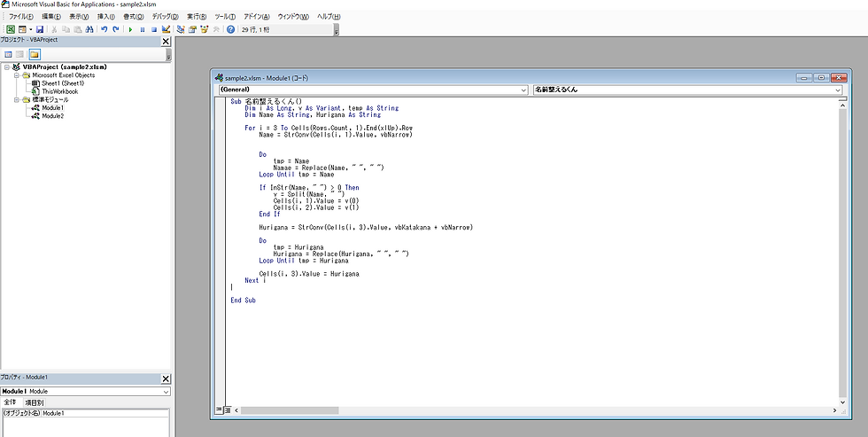868x437 pixels.
Task: Collapse the Microsoft Excel Objects folder
Action: [x=17, y=75]
